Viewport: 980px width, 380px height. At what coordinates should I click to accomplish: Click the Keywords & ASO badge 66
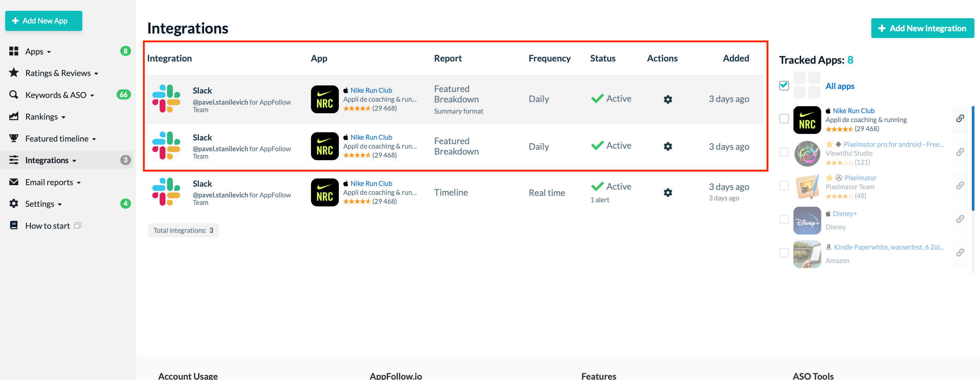(x=124, y=94)
